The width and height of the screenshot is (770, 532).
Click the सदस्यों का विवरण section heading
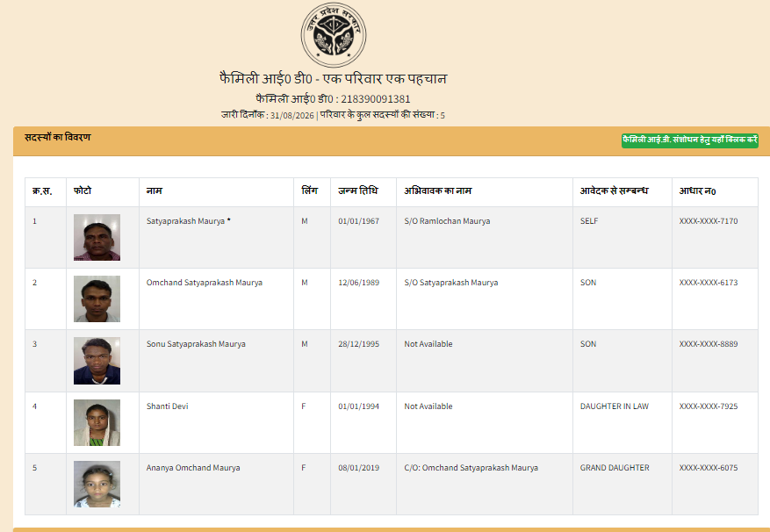coord(57,138)
